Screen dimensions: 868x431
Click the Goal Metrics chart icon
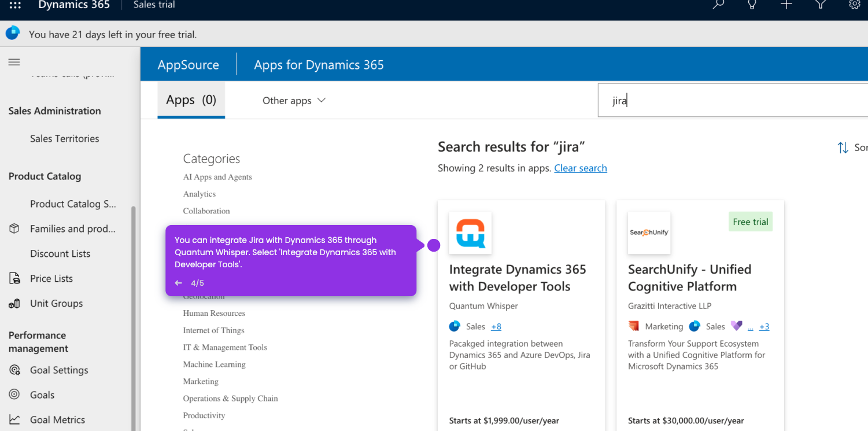[x=14, y=419]
